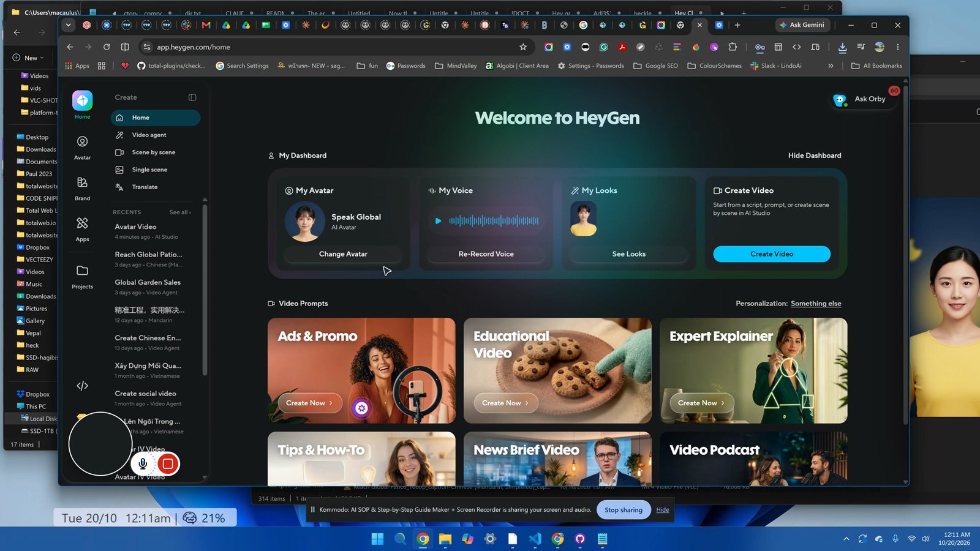Viewport: 980px width, 551px height.
Task: Expand hidden bookmarks chevron
Action: pyautogui.click(x=831, y=66)
